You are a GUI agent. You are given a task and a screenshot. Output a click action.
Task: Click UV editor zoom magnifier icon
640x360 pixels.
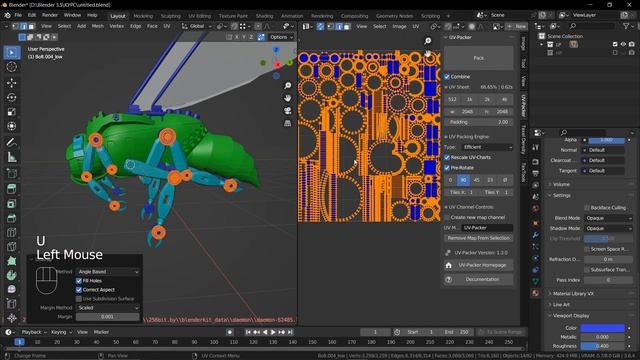point(427,41)
